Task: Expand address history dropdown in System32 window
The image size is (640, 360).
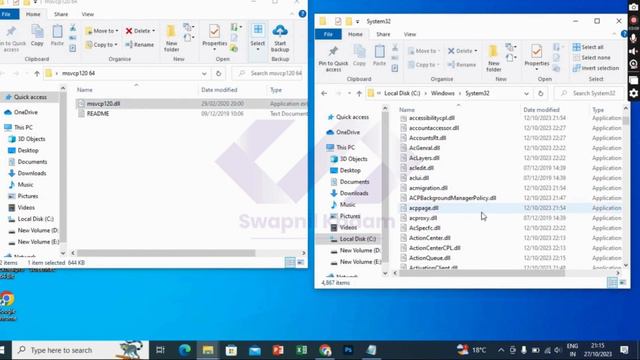Action: point(526,93)
